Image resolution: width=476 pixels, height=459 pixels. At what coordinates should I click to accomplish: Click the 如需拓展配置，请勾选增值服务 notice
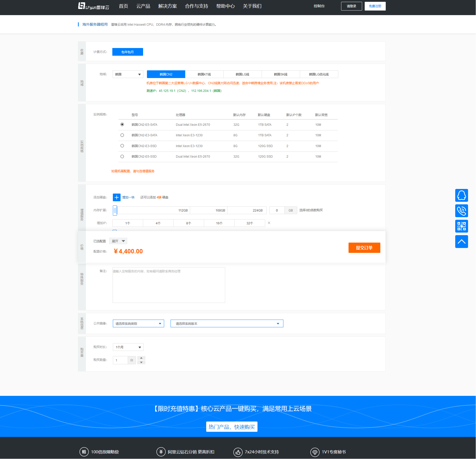pyautogui.click(x=133, y=171)
